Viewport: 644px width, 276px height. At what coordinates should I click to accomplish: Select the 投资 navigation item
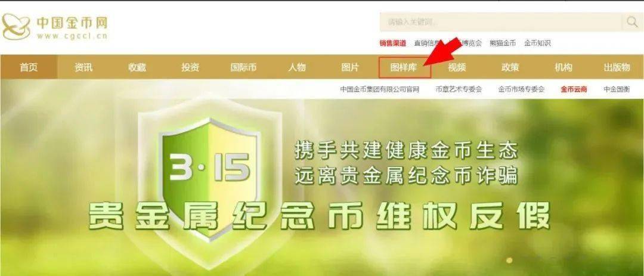coord(190,67)
